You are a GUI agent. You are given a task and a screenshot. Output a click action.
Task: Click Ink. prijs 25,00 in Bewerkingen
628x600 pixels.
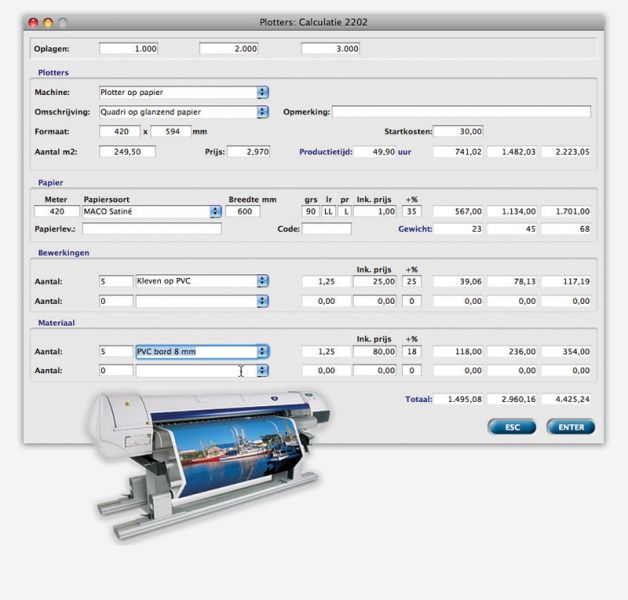(375, 282)
